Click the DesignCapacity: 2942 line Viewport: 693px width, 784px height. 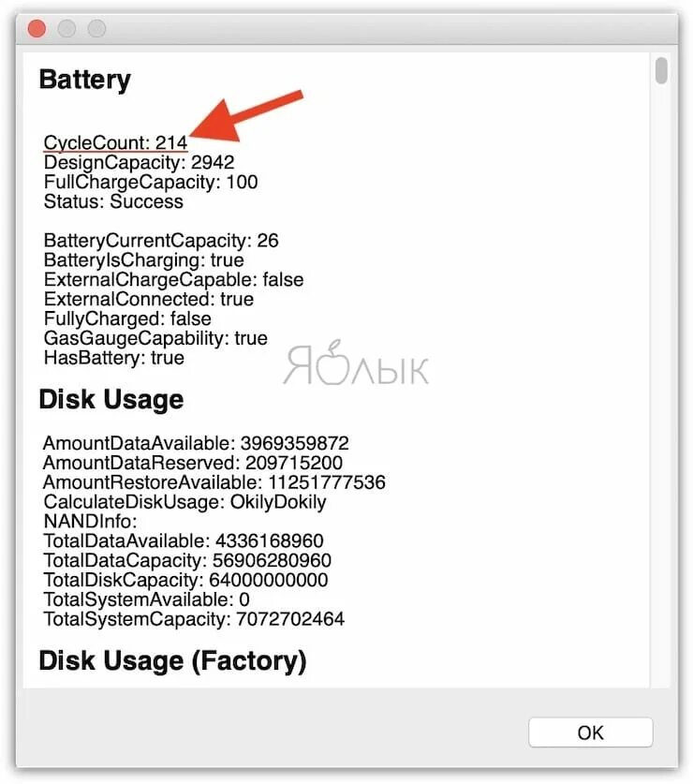click(139, 162)
